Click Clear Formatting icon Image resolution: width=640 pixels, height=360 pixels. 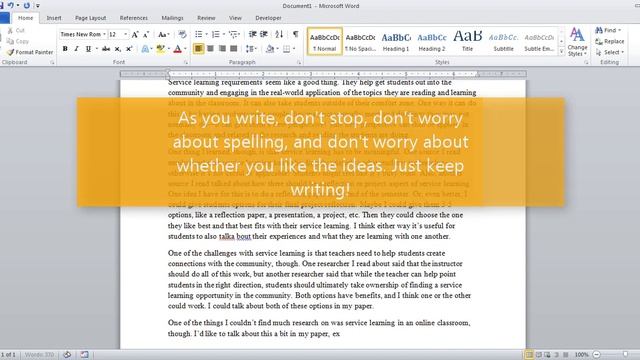182,34
